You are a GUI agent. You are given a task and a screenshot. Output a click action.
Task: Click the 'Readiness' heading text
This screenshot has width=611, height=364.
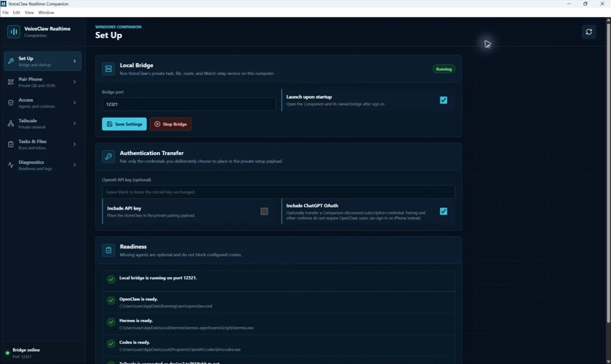click(x=133, y=246)
